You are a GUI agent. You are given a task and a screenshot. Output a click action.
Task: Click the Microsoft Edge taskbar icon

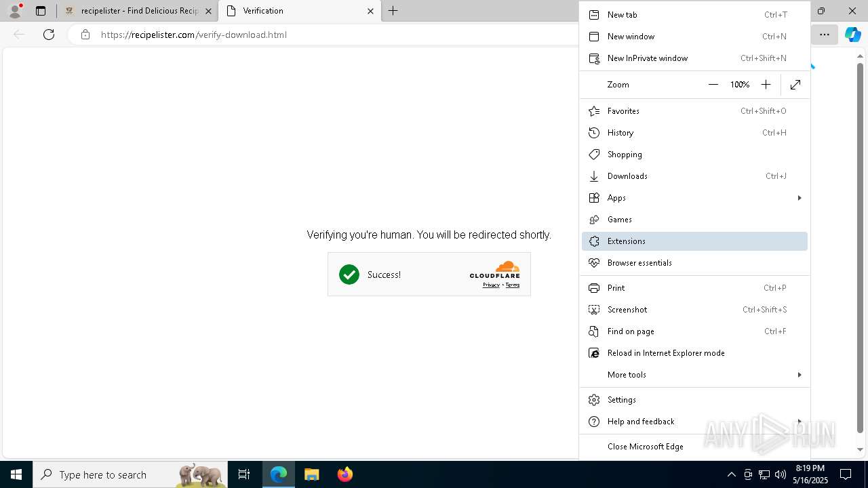(x=279, y=474)
